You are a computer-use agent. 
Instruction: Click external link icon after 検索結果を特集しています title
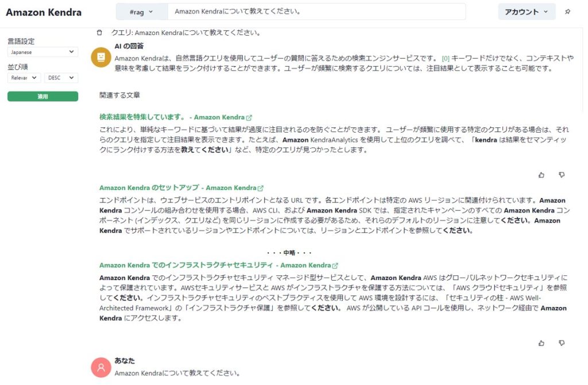coord(249,118)
